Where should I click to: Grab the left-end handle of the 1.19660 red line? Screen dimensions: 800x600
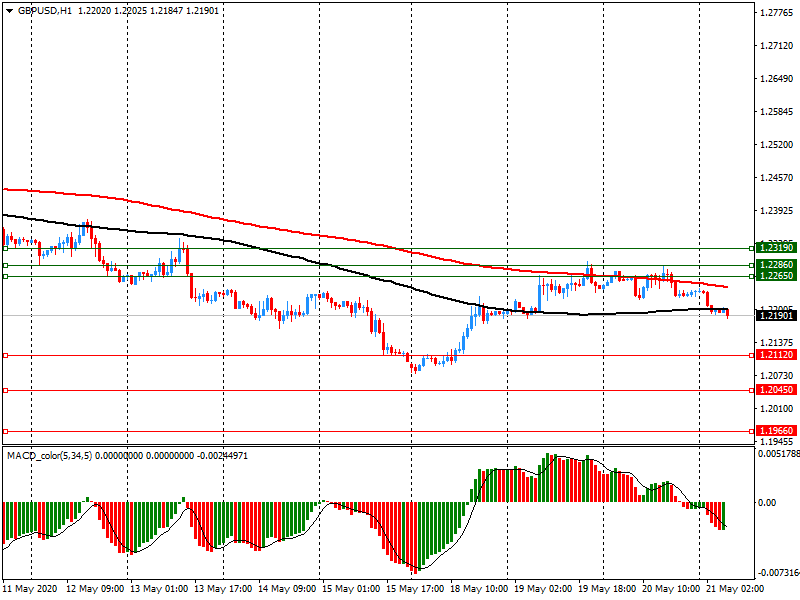tap(6, 432)
